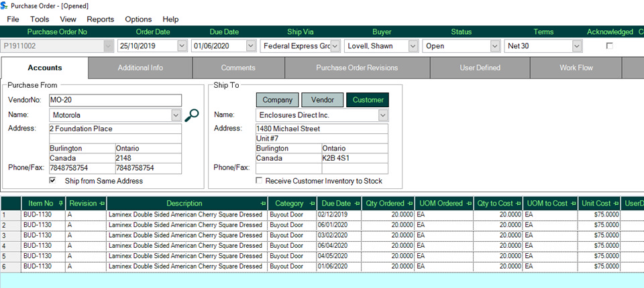Click the pin icon in Description column header
The width and height of the screenshot is (644, 288).
[261, 204]
